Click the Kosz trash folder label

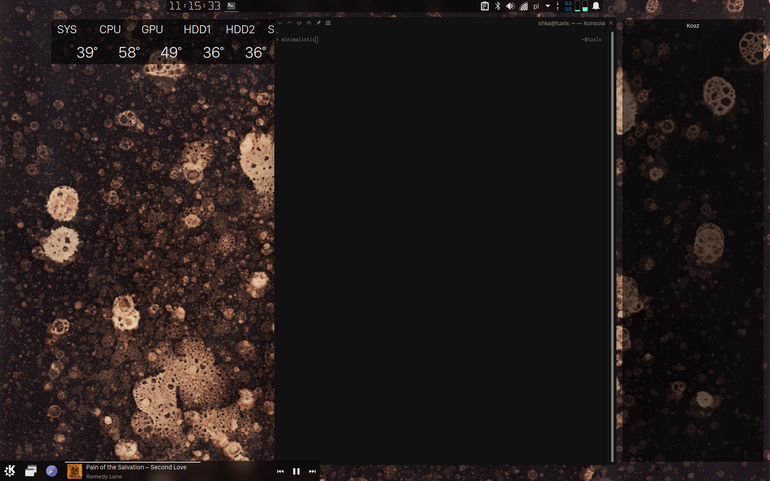pos(693,26)
